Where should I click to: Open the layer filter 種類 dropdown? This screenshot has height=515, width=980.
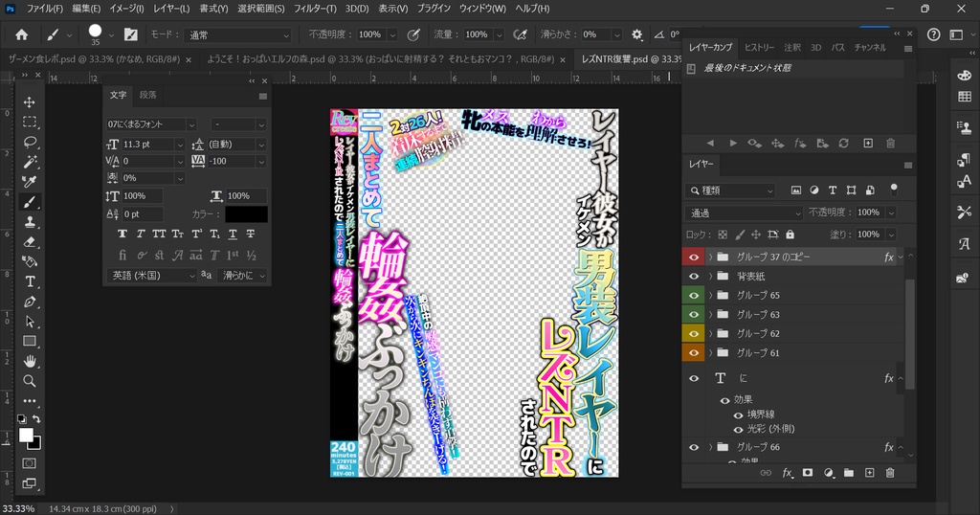tap(730, 190)
